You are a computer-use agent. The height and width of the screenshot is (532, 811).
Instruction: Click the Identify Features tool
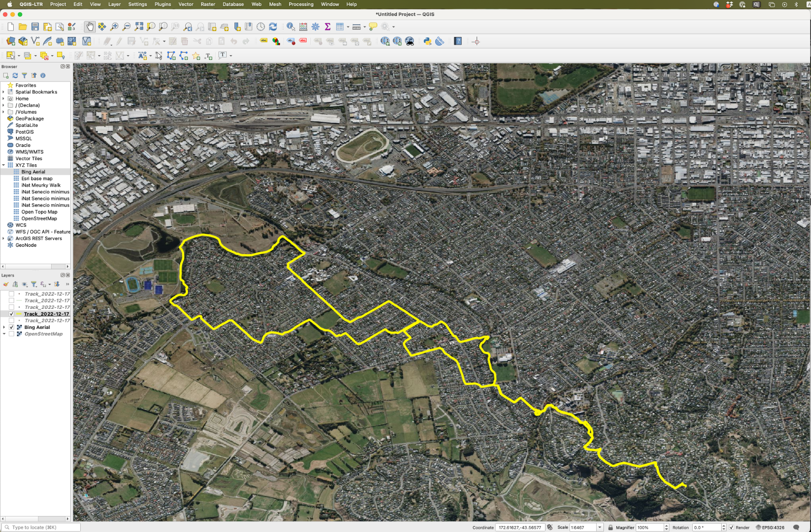[290, 27]
